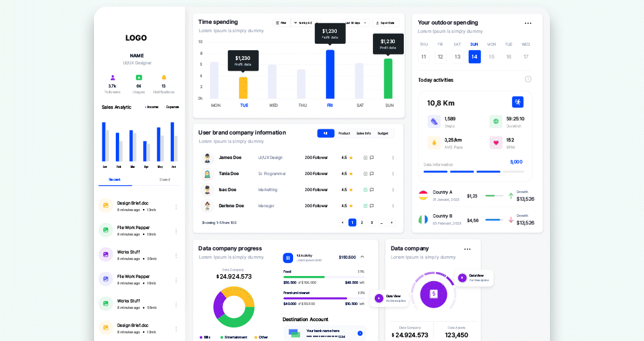Viewport: 644px width, 341px height.
Task: Switch to the Stared tab
Action: (165, 180)
